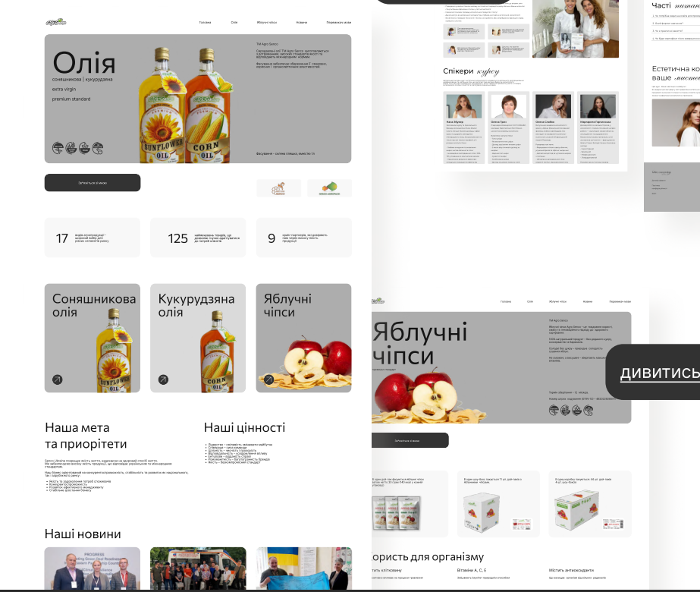Open arrow icon on Соняшникова олія card
This screenshot has height=592, width=700.
tap(58, 379)
